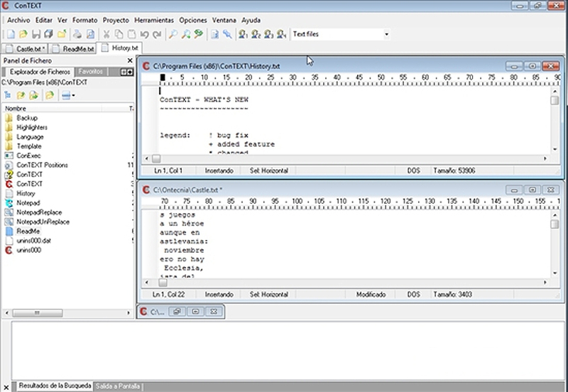Image resolution: width=568 pixels, height=392 pixels.
Task: Switch to the Salida a Pantalla tab
Action: point(118,386)
